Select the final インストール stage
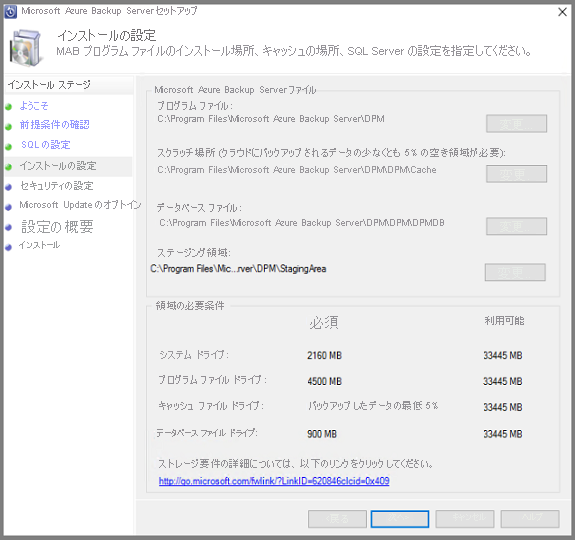The width and height of the screenshot is (575, 540). click(x=39, y=245)
